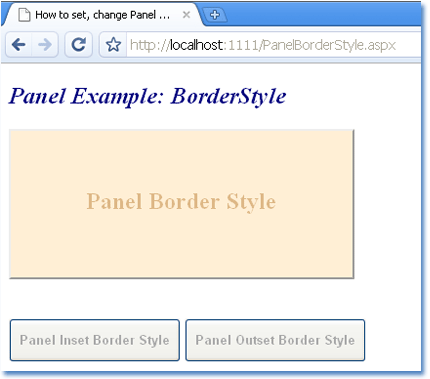Click the 'Panel Example: BorderStyle' heading

[x=147, y=96]
